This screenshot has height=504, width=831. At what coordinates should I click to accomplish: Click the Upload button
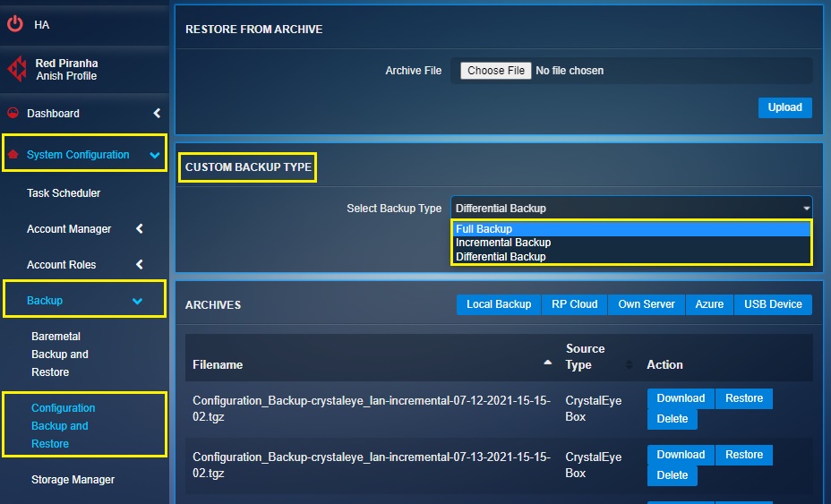click(785, 107)
